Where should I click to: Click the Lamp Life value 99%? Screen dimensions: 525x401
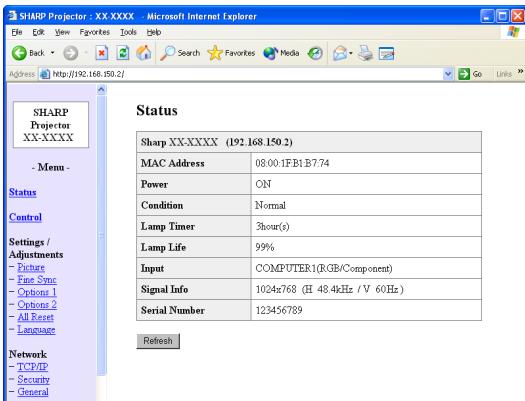point(265,247)
